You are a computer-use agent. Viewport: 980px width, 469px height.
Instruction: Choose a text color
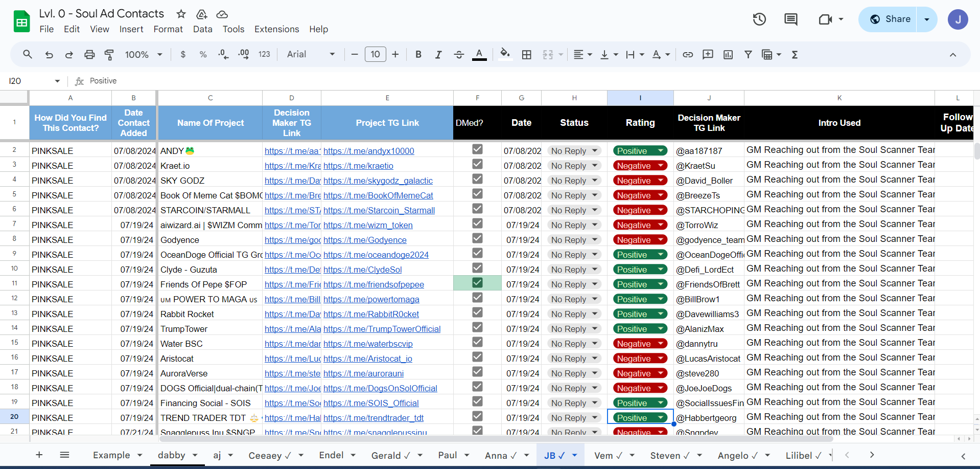(479, 54)
